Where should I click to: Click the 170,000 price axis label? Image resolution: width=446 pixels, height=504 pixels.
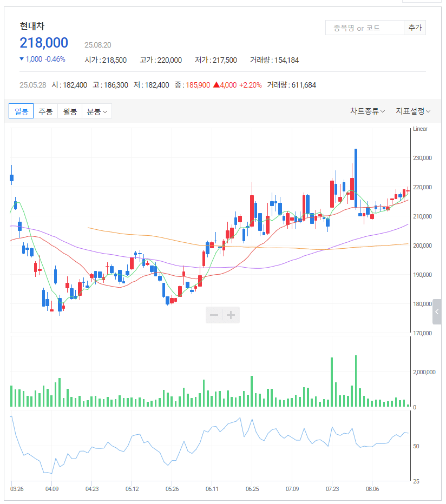(x=422, y=333)
